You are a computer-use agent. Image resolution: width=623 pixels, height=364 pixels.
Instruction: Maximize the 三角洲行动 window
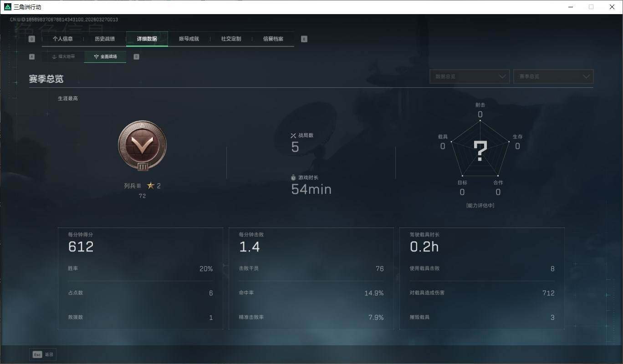(591, 7)
